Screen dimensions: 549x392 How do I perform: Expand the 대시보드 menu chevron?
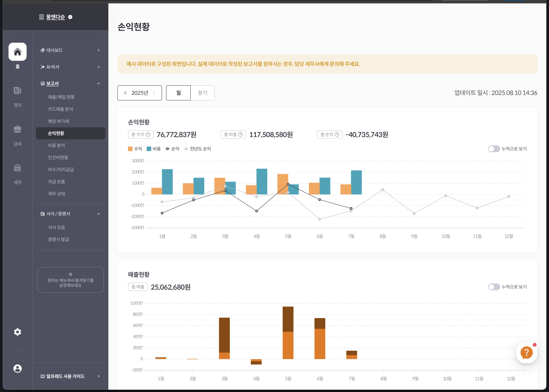tap(99, 50)
